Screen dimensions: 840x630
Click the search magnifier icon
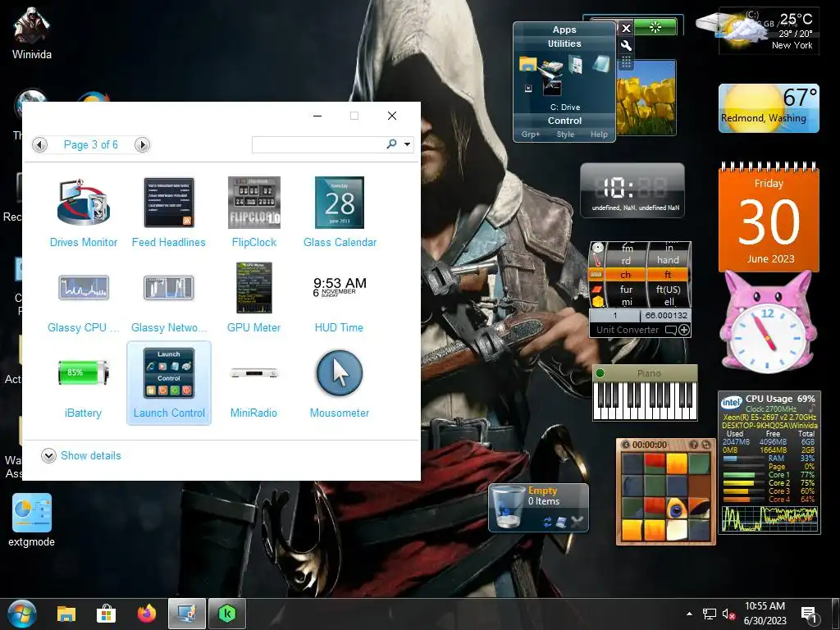click(x=392, y=144)
